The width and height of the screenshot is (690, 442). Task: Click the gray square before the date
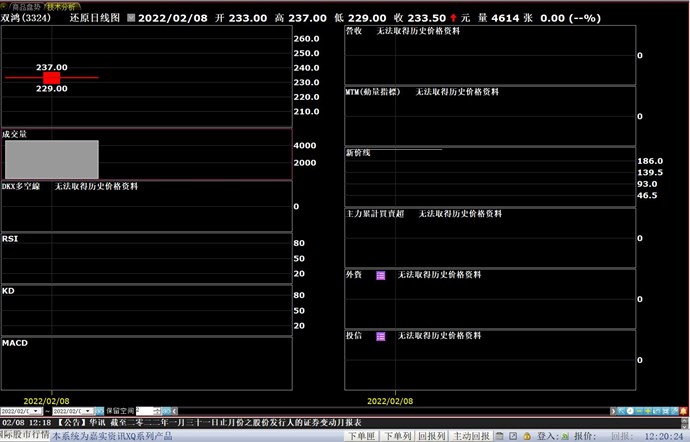click(130, 18)
